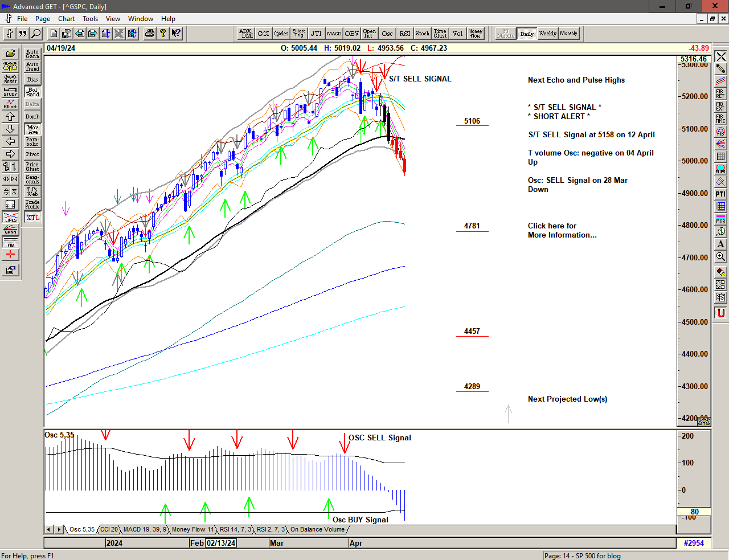The image size is (729, 560).
Task: Toggle the XTL indicator button
Action: pyautogui.click(x=32, y=218)
